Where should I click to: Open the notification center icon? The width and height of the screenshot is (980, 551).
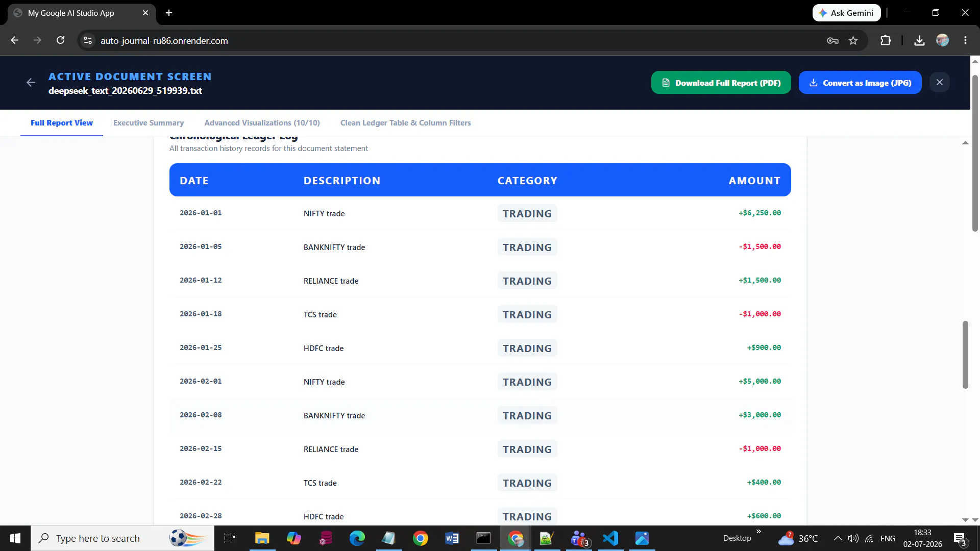click(x=960, y=539)
